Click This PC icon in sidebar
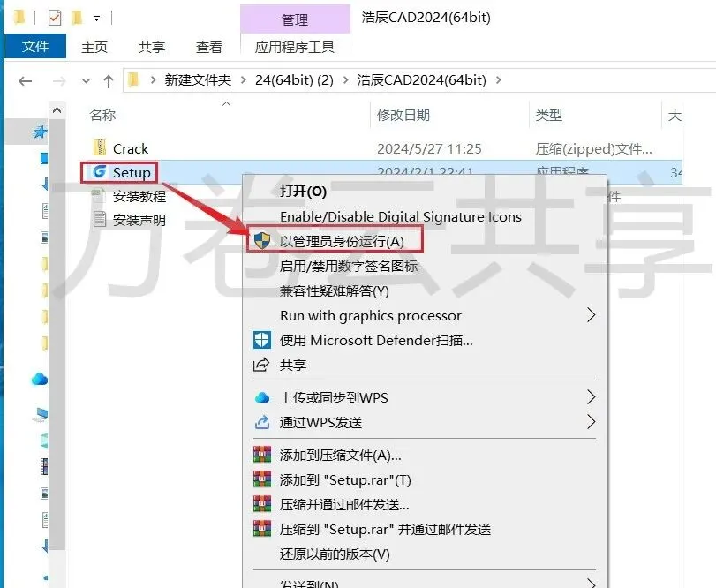 (41, 414)
